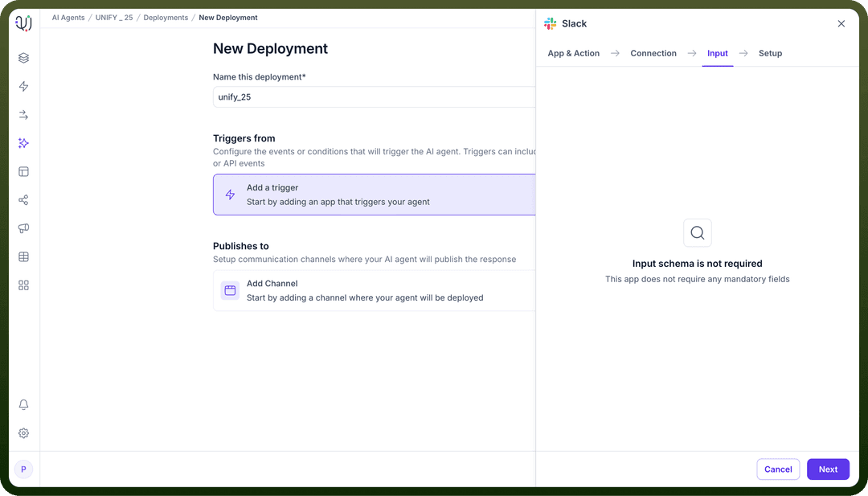Viewport: 868px width, 496px height.
Task: Open the four-squares apps sidebar icon
Action: (23, 285)
